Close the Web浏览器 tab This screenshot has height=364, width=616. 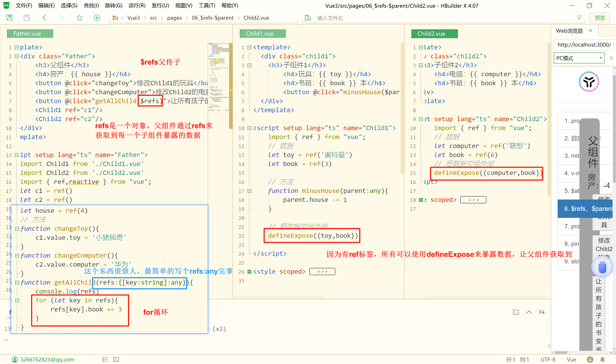pyautogui.click(x=591, y=31)
